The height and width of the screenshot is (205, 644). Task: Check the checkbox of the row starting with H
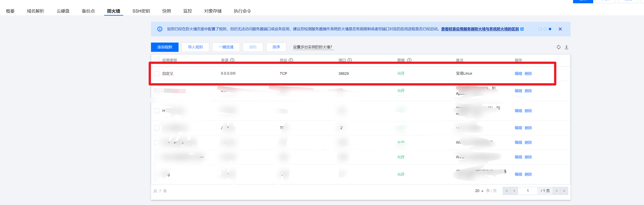tap(157, 111)
